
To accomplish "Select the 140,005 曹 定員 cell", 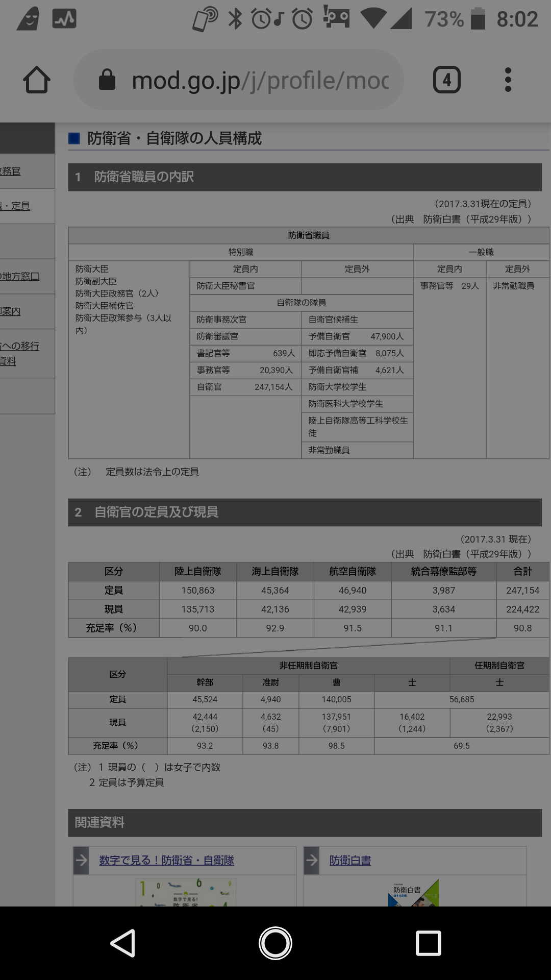I will pos(336,699).
